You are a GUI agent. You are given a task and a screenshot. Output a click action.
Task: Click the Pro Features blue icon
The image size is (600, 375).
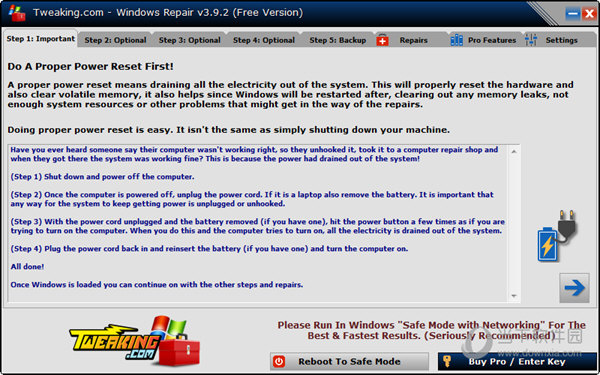(457, 40)
